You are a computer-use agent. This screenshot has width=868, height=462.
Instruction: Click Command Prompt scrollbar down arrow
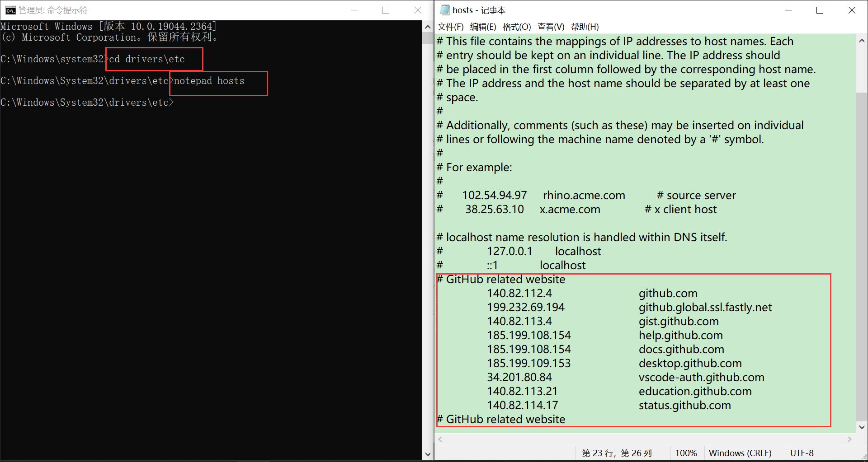pyautogui.click(x=428, y=454)
